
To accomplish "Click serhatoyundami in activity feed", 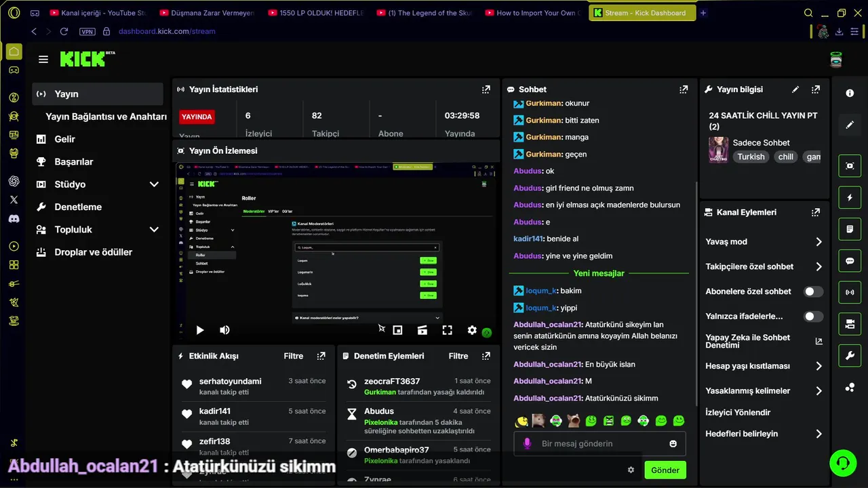I will click(x=230, y=382).
